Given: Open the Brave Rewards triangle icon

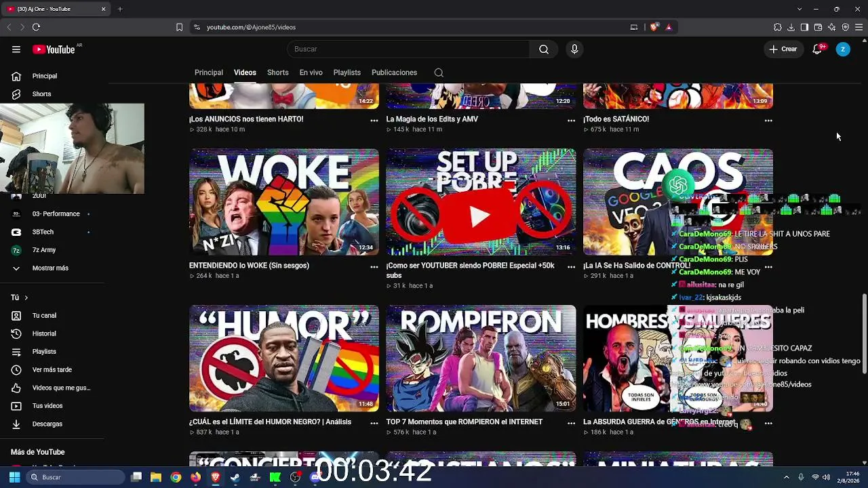Looking at the screenshot, I should point(669,27).
